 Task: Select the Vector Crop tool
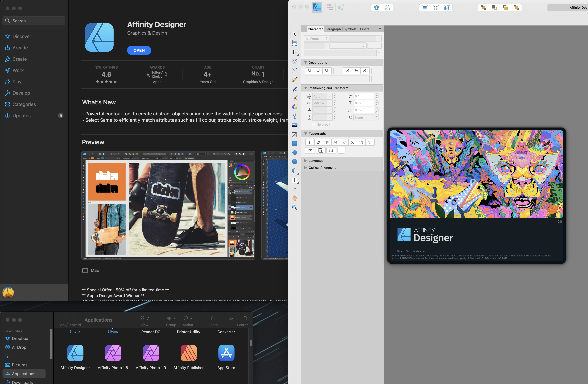[x=294, y=134]
